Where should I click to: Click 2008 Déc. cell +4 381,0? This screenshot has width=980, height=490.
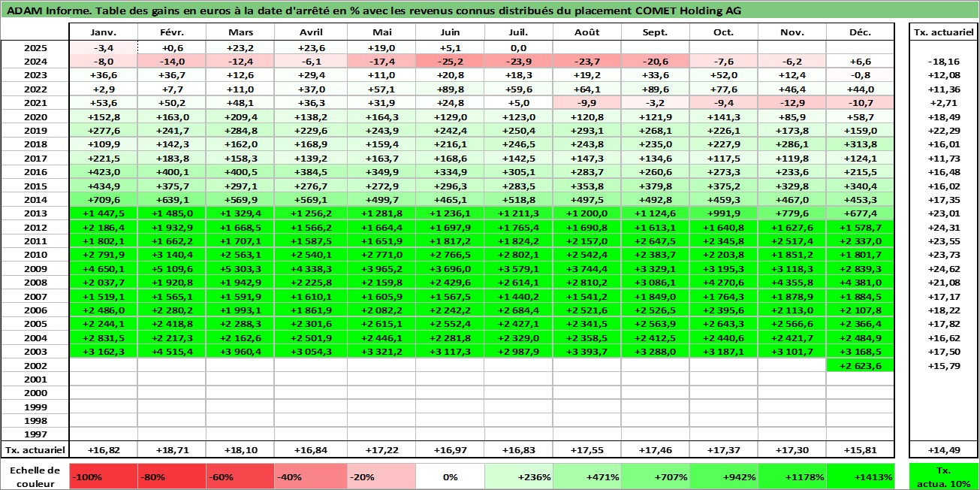tap(861, 283)
